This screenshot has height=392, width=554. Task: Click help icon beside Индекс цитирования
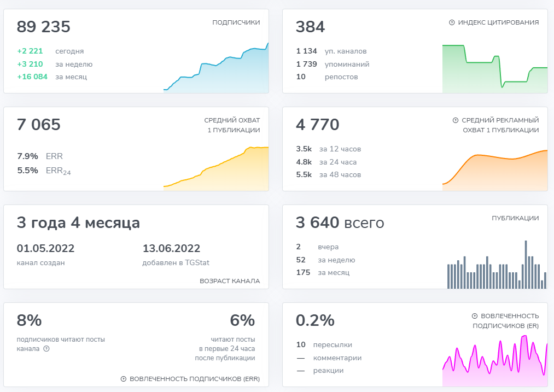tap(452, 22)
